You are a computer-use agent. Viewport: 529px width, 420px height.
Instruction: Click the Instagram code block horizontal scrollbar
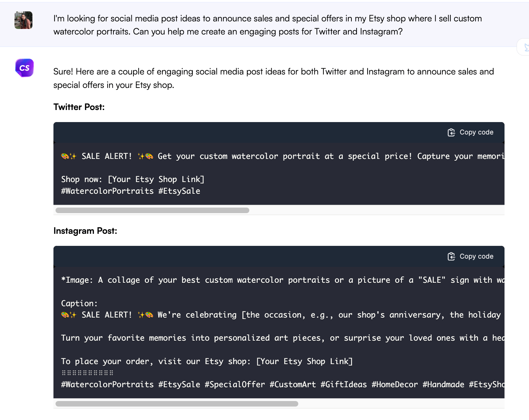pyautogui.click(x=177, y=404)
